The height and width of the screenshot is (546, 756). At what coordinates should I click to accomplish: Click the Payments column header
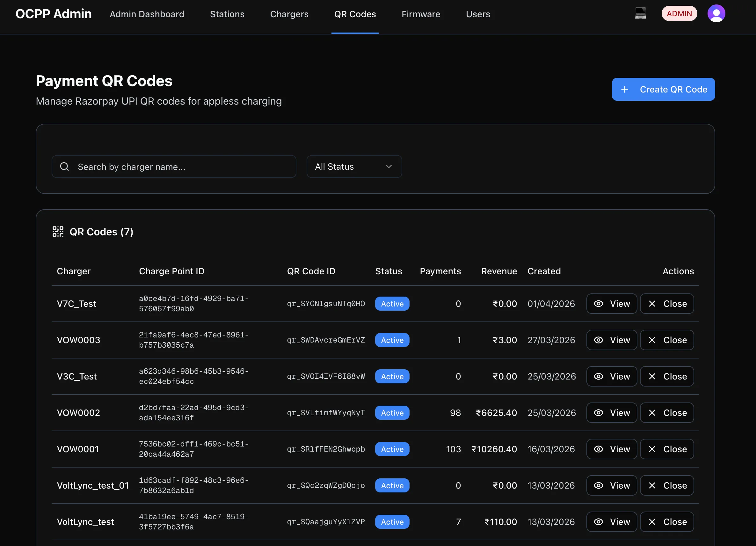click(x=440, y=271)
